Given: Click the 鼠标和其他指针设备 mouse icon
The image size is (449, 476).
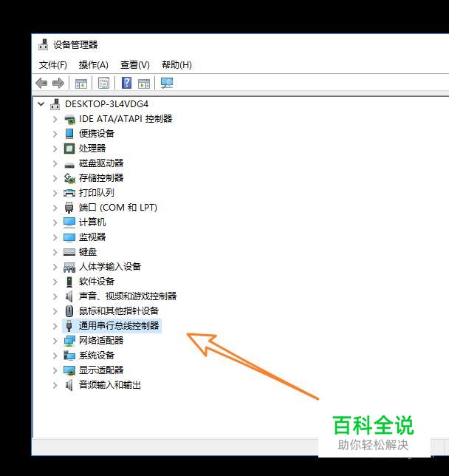Looking at the screenshot, I should tap(69, 311).
